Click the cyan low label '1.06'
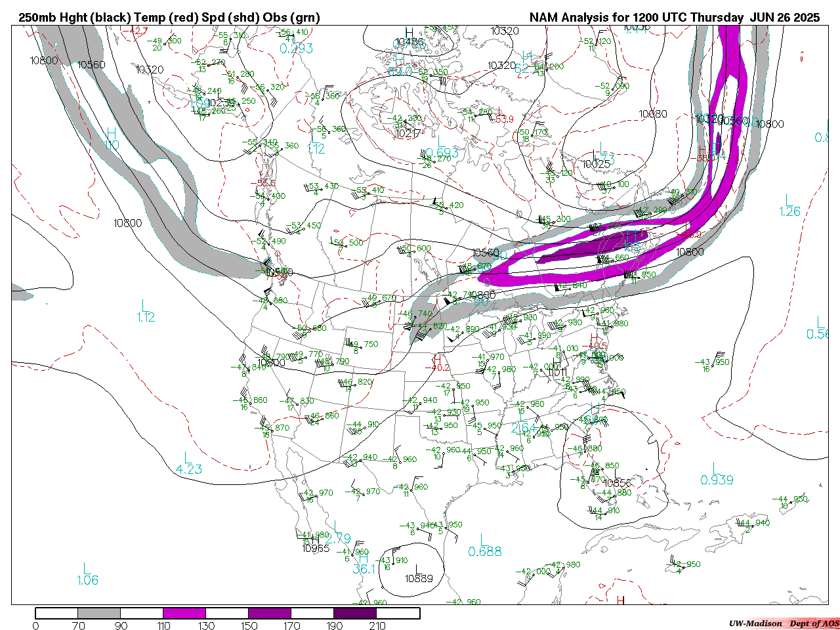Screen dimensions: 840x630 pos(87,580)
